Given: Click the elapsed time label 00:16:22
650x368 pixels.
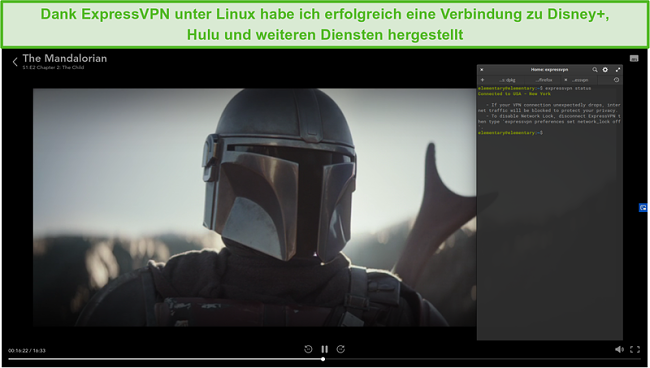Looking at the screenshot, I should click(18, 351).
